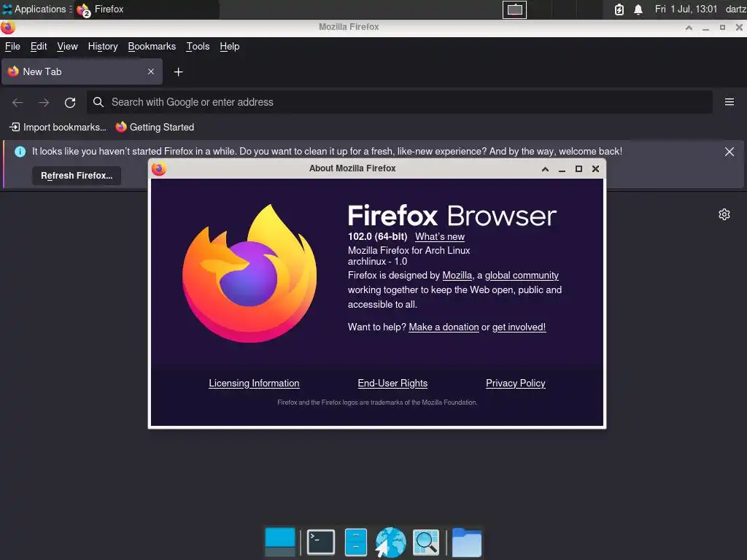Close the New Tab tab
Screen dimensions: 747x560
click(x=151, y=71)
